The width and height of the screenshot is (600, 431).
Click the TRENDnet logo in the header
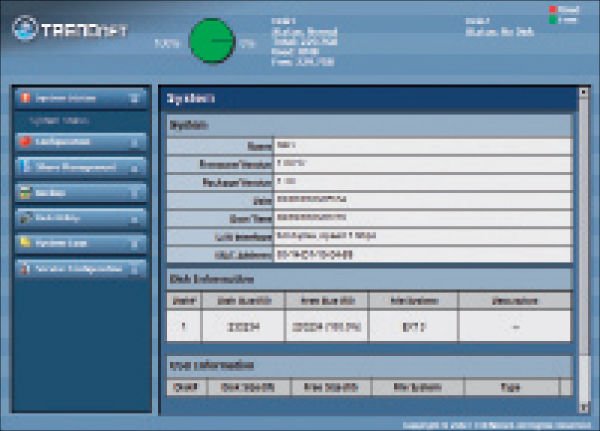pos(68,31)
